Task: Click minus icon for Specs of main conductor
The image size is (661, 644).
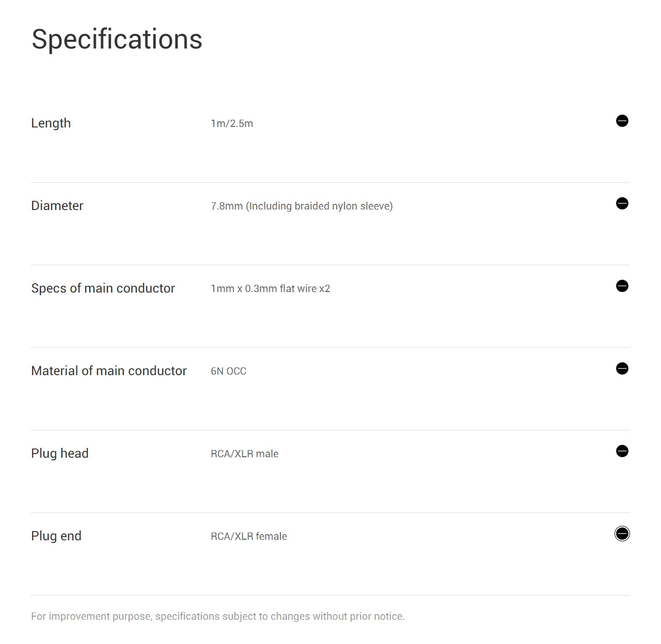Action: 622,286
